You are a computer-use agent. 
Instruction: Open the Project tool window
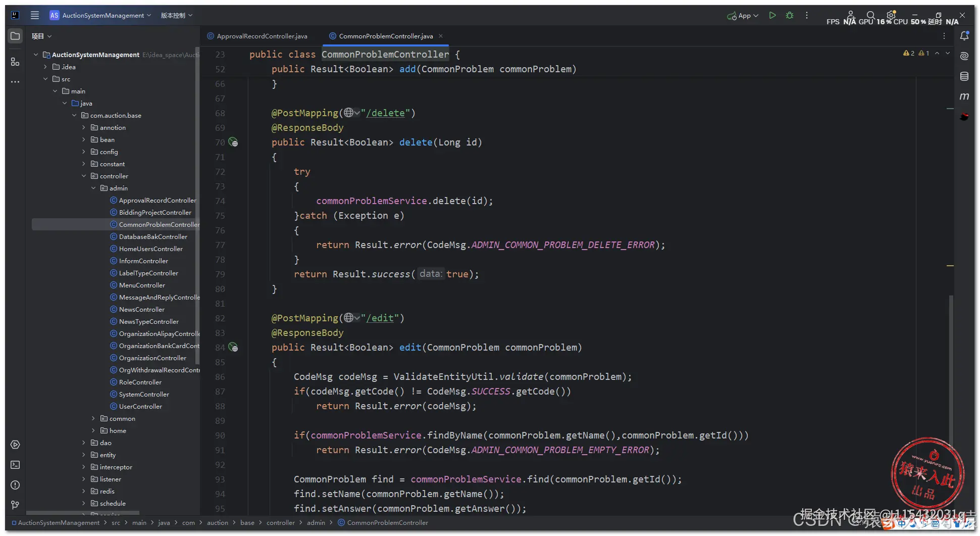[x=15, y=36]
